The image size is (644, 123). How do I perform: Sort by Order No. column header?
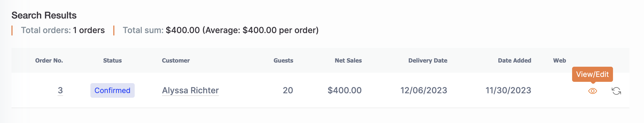coord(49,60)
